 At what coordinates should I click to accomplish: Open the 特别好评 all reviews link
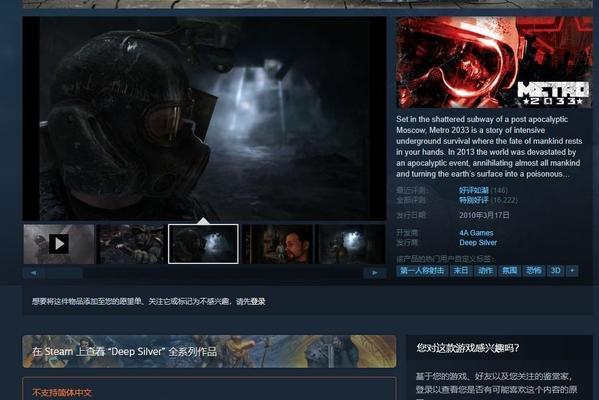coord(474,200)
